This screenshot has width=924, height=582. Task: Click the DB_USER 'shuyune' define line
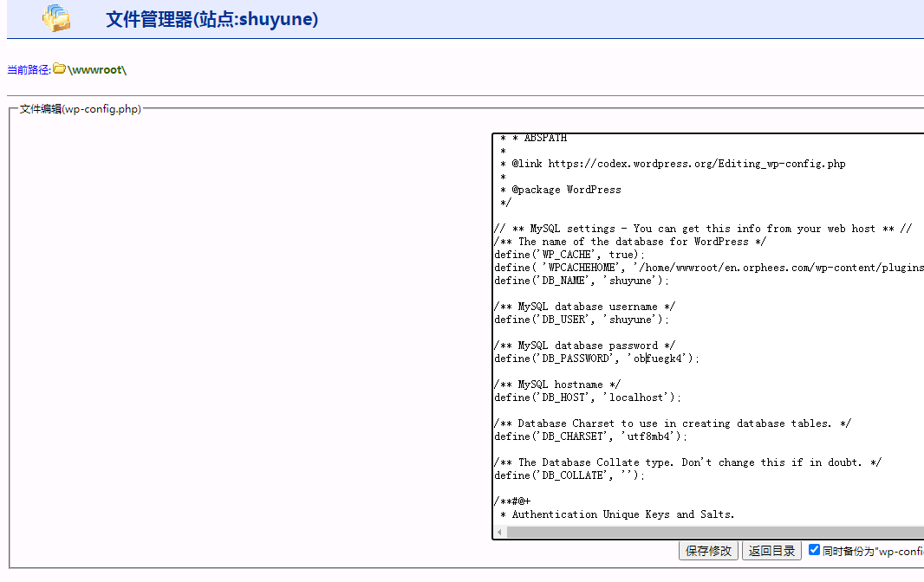pyautogui.click(x=582, y=320)
